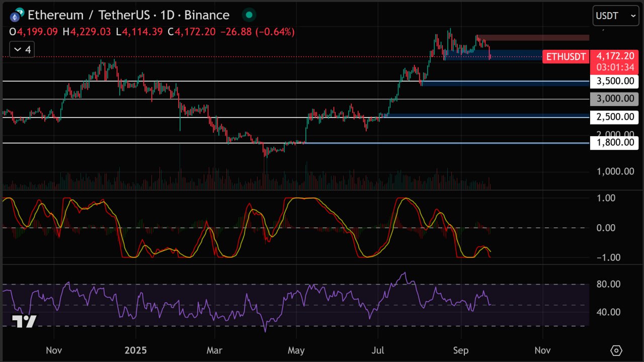
Task: Select the gray 3,000.00 price label
Action: coord(615,99)
